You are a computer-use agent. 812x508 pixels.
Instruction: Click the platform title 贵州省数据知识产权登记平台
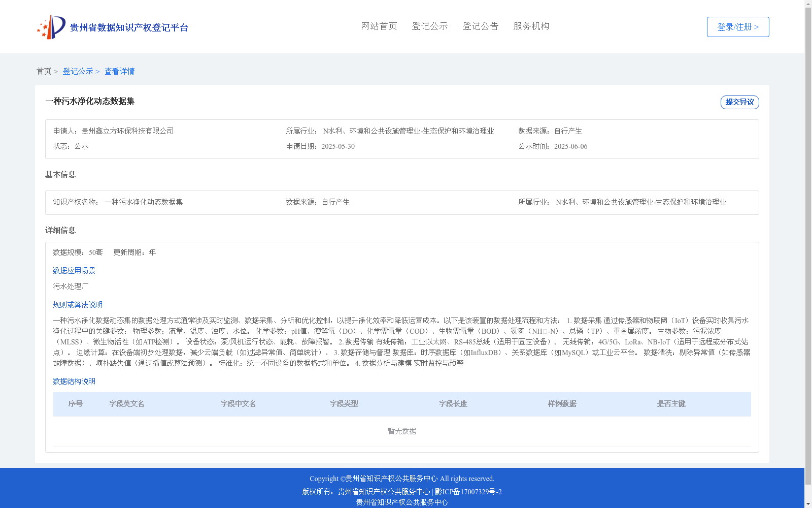click(129, 27)
